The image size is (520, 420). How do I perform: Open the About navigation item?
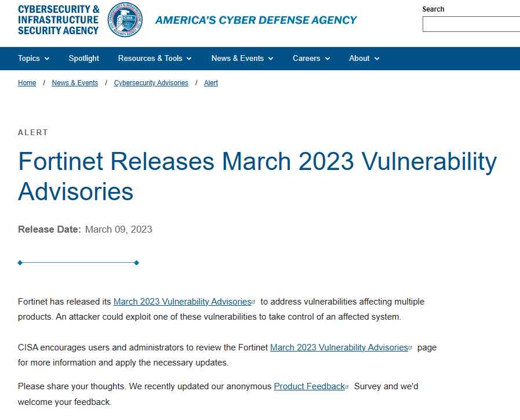coord(364,59)
